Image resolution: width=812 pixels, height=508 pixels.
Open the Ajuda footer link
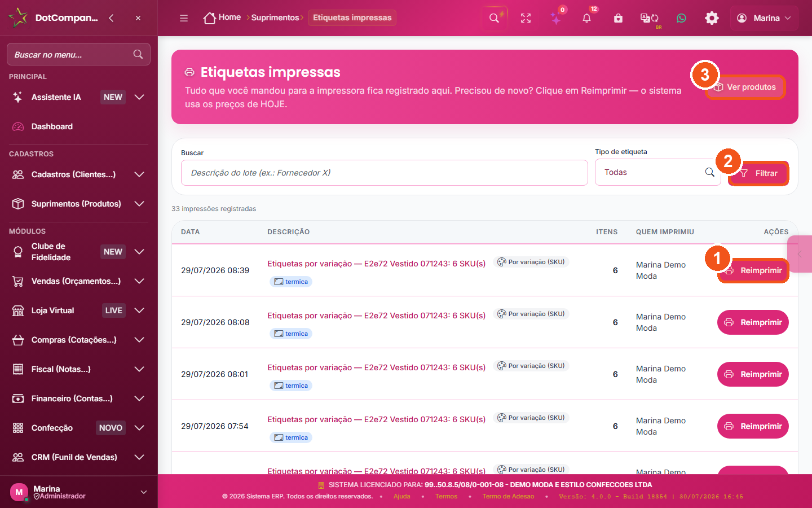pos(401,497)
